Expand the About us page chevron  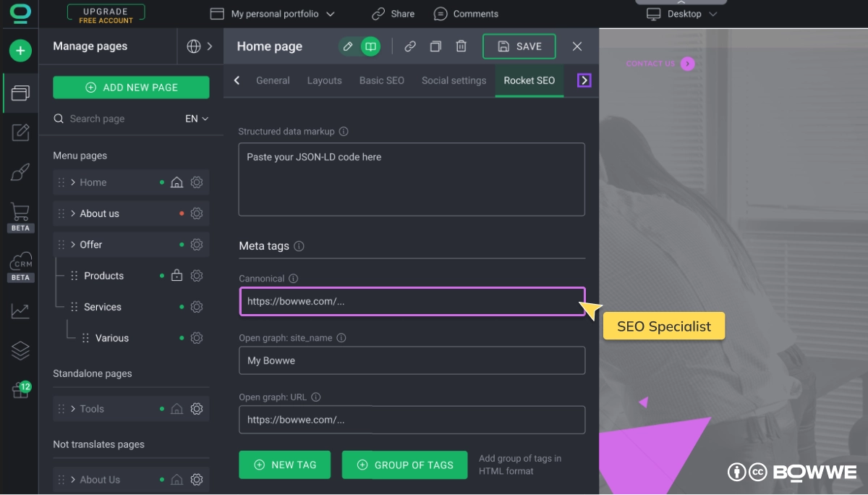tap(73, 213)
